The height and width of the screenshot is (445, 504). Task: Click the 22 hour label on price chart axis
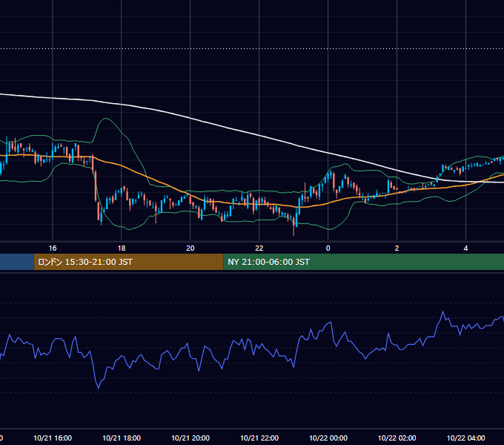click(x=259, y=248)
